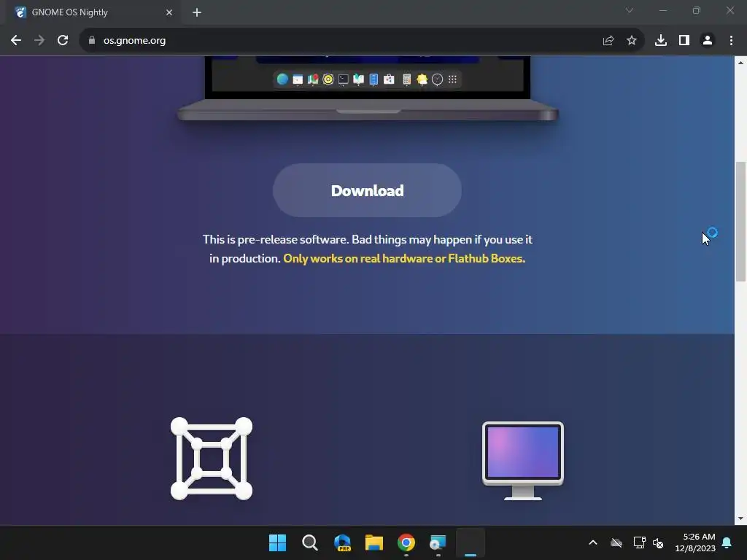Show hidden system tray icons
Viewport: 747px width, 560px height.
click(593, 542)
